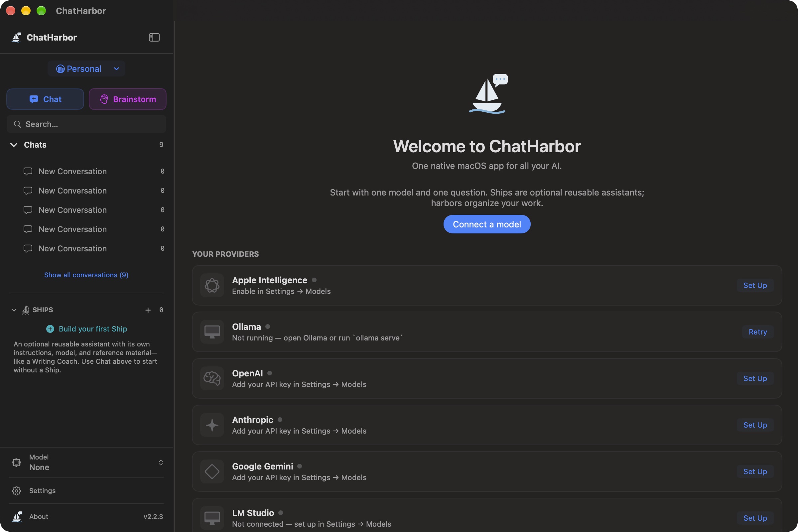The width and height of the screenshot is (798, 532).
Task: Click Retry for Ollama
Action: click(x=758, y=332)
